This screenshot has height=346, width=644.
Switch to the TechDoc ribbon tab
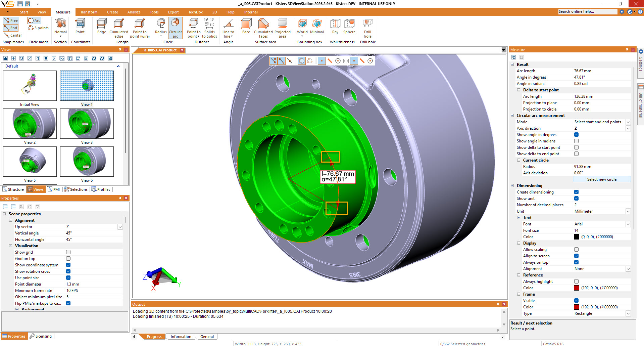[195, 12]
